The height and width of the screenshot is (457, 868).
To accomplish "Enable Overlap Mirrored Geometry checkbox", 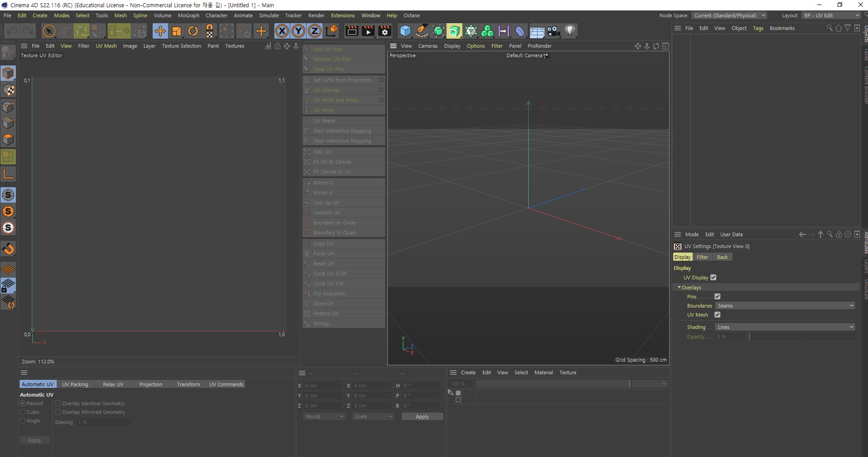I will click(x=58, y=412).
